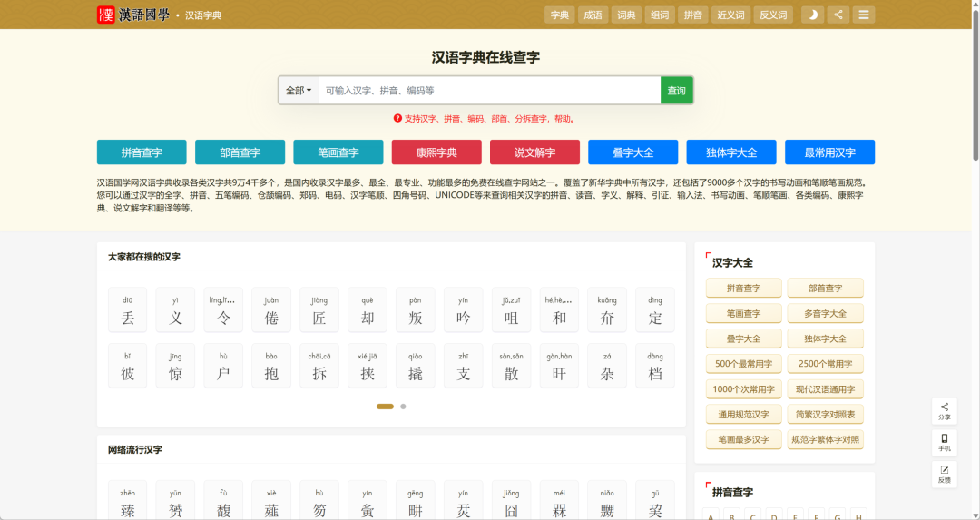
Task: Open the 成语 navigation item
Action: click(593, 15)
